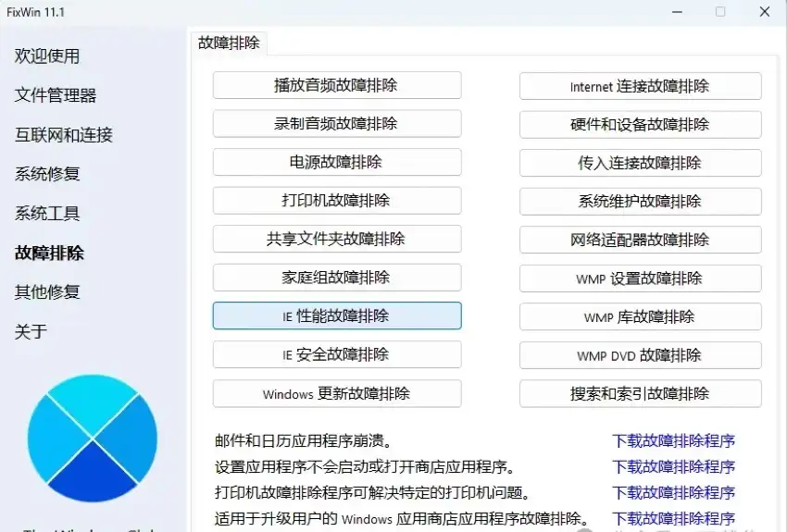Run Internet 连接故障排除
The width and height of the screenshot is (787, 532).
click(640, 86)
